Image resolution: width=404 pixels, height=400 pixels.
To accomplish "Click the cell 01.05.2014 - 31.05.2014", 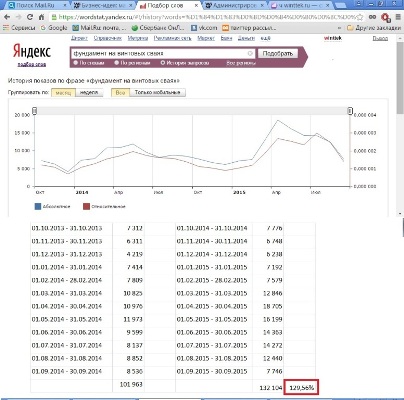I will [x=67, y=319].
